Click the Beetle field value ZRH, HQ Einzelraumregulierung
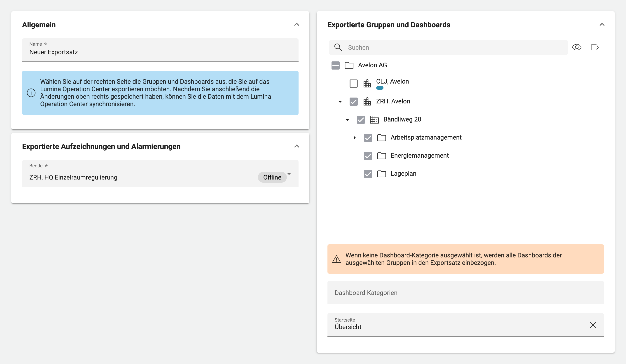The image size is (626, 364). pos(73,177)
